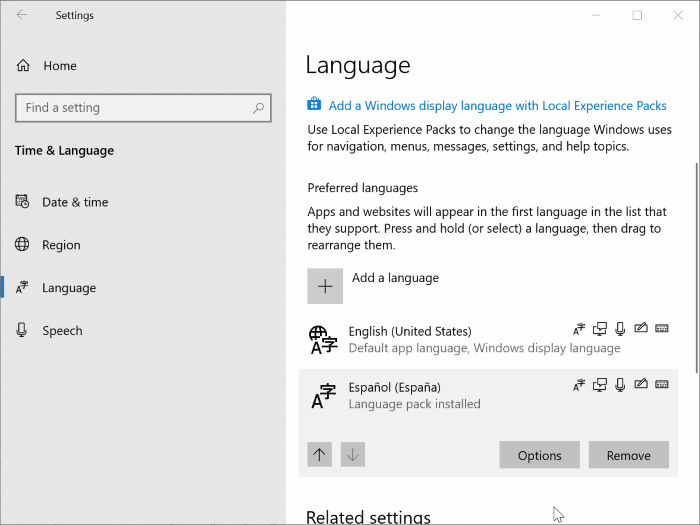
Task: Click English row speech recognition microphone icon
Action: click(620, 329)
